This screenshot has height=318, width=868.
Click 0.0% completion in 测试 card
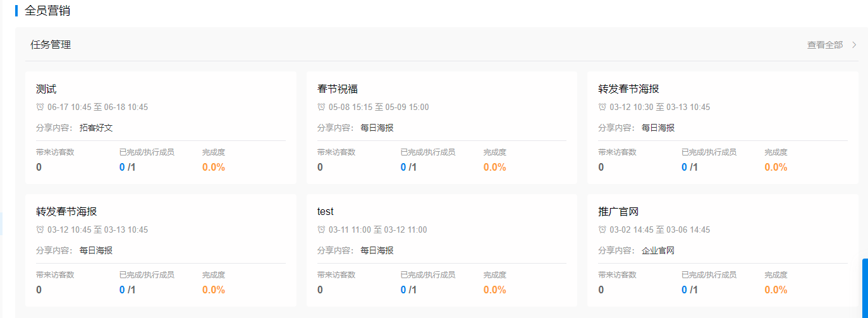coord(214,168)
